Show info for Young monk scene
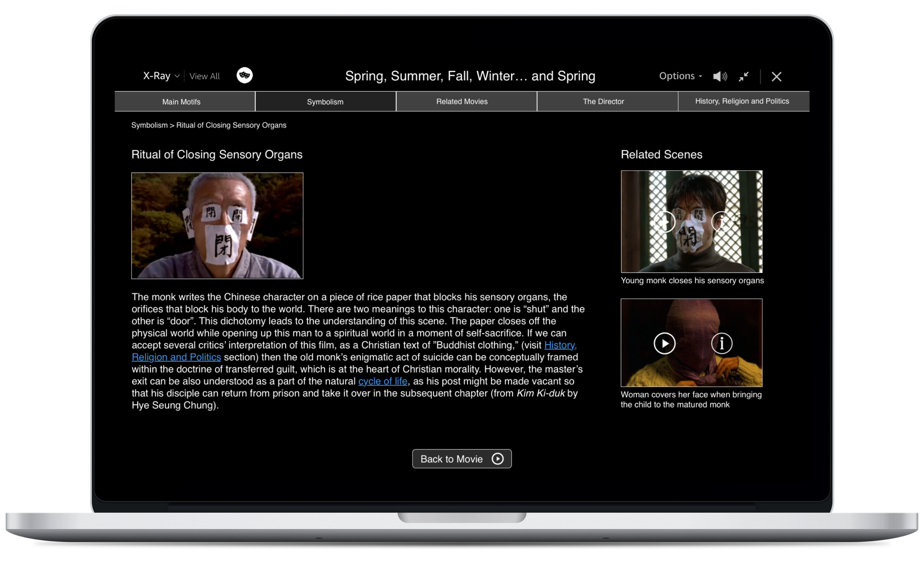The width and height of the screenshot is (924, 564). (722, 222)
